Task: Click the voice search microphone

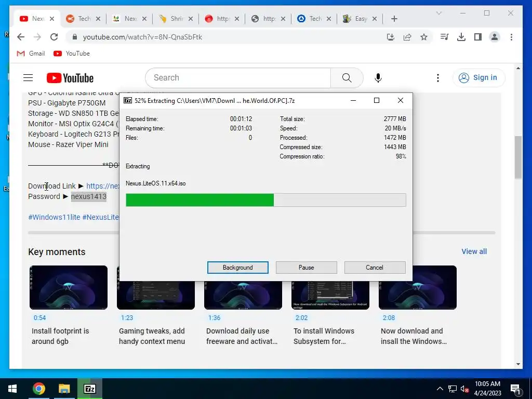Action: pyautogui.click(x=378, y=78)
